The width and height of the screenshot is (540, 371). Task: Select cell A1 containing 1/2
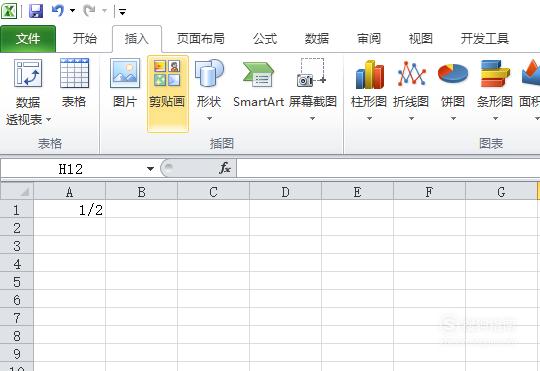point(70,209)
